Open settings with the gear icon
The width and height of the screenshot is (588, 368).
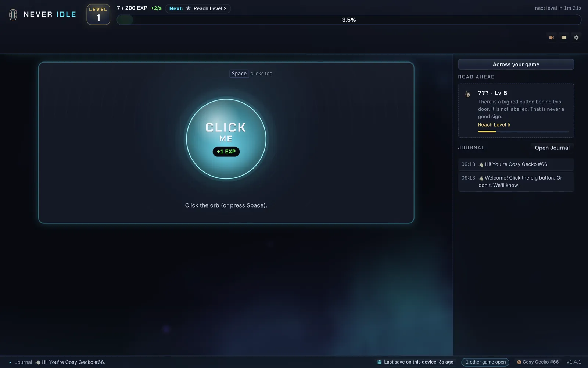click(x=576, y=38)
